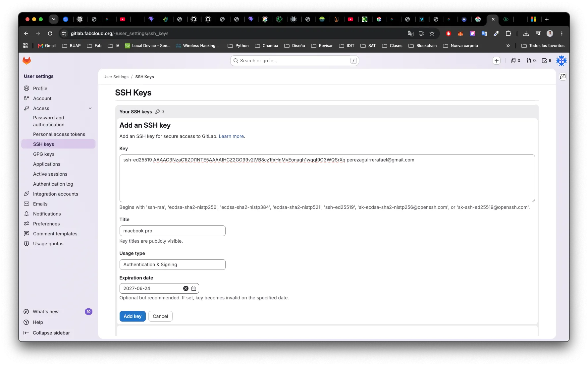Reload the page in the browser

click(50, 33)
